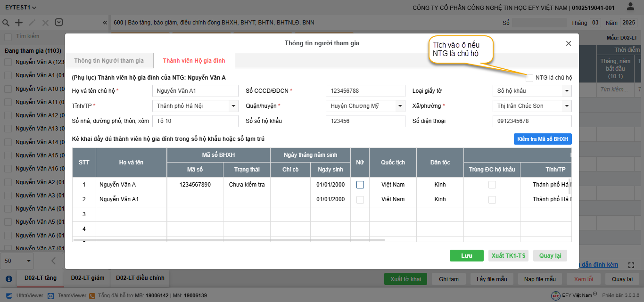Click the UltraViewer icon in status bar
Image resolution: width=644 pixels, height=302 pixels.
(9, 295)
